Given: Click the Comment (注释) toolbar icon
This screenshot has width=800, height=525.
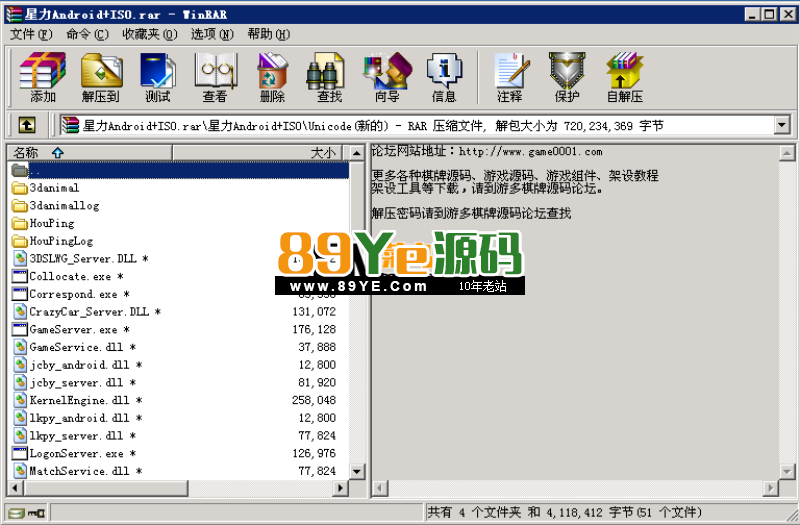Looking at the screenshot, I should click(510, 78).
